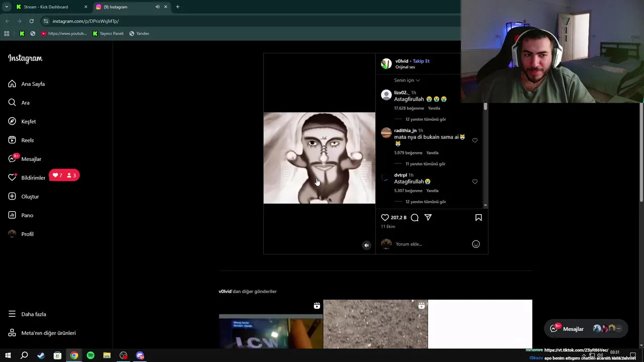Open username lizx02._ in comments

401,93
